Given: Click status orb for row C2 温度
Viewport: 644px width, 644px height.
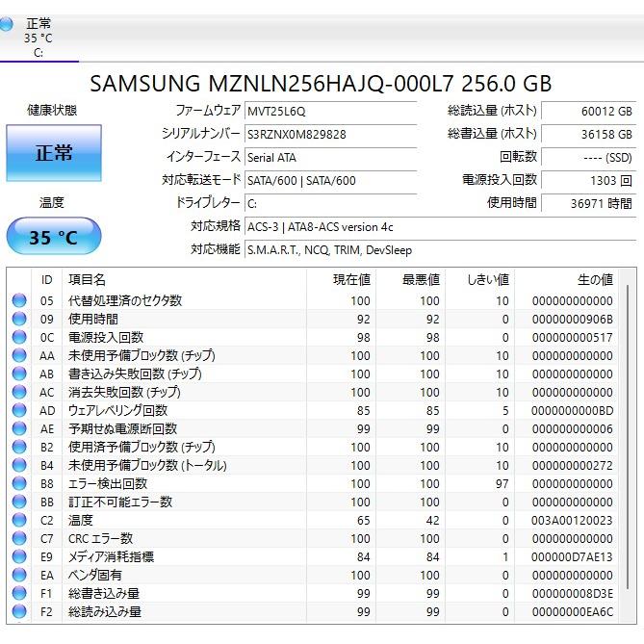Looking at the screenshot, I should 19,520.
